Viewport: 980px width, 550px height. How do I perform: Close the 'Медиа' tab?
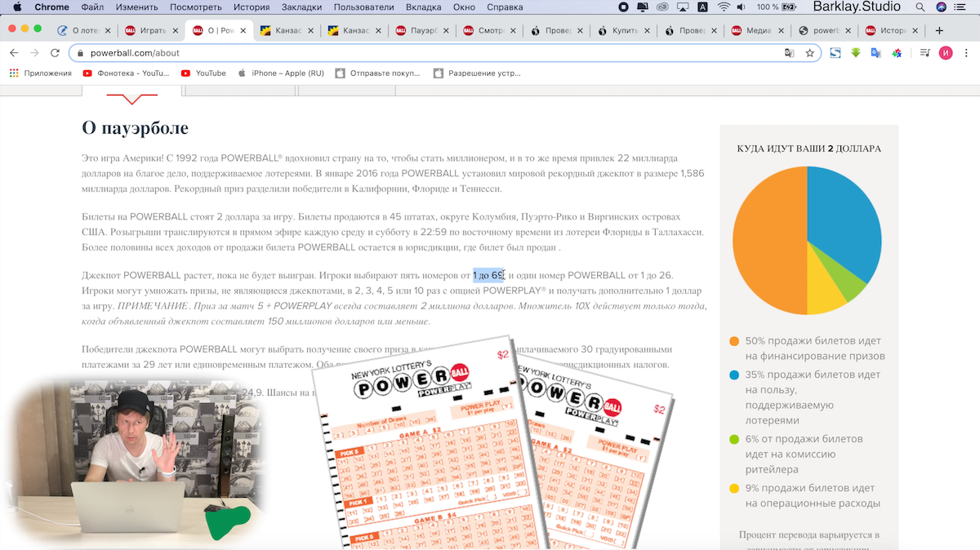pos(781,31)
